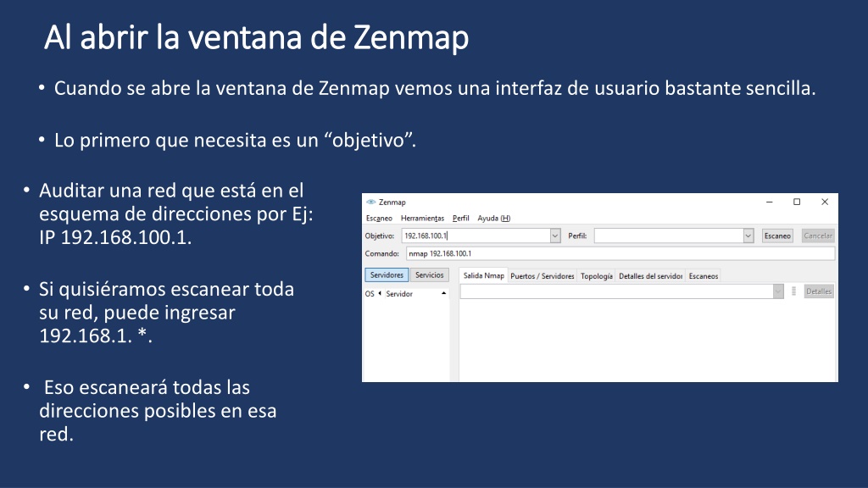Maximize the Zenmap window
Image resolution: width=868 pixels, height=488 pixels.
(x=797, y=202)
